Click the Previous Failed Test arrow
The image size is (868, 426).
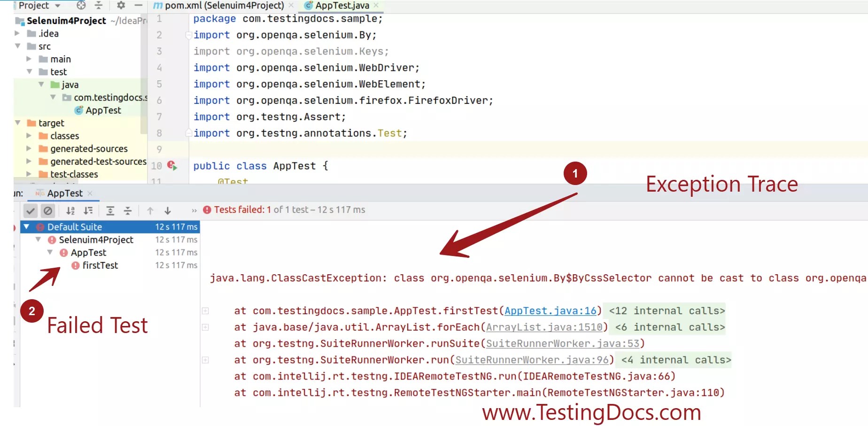click(x=150, y=210)
